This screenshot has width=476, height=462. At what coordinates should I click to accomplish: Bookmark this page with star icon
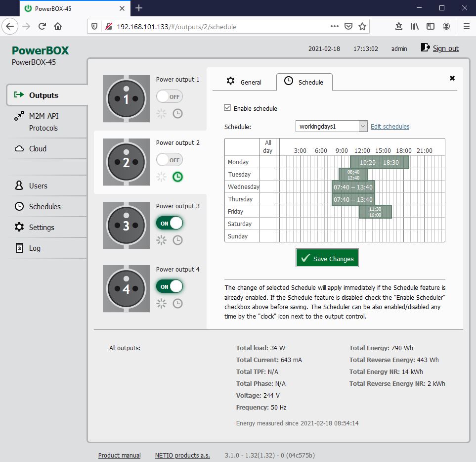click(362, 26)
